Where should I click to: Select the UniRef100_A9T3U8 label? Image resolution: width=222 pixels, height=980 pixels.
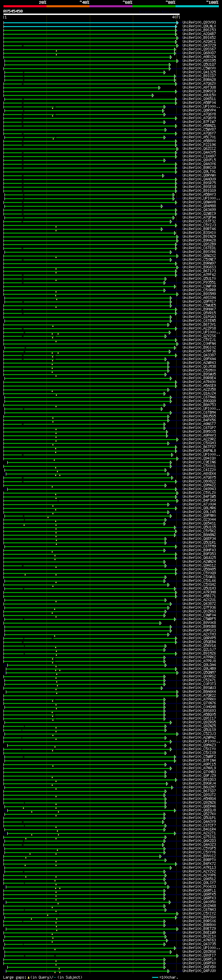(x=199, y=87)
